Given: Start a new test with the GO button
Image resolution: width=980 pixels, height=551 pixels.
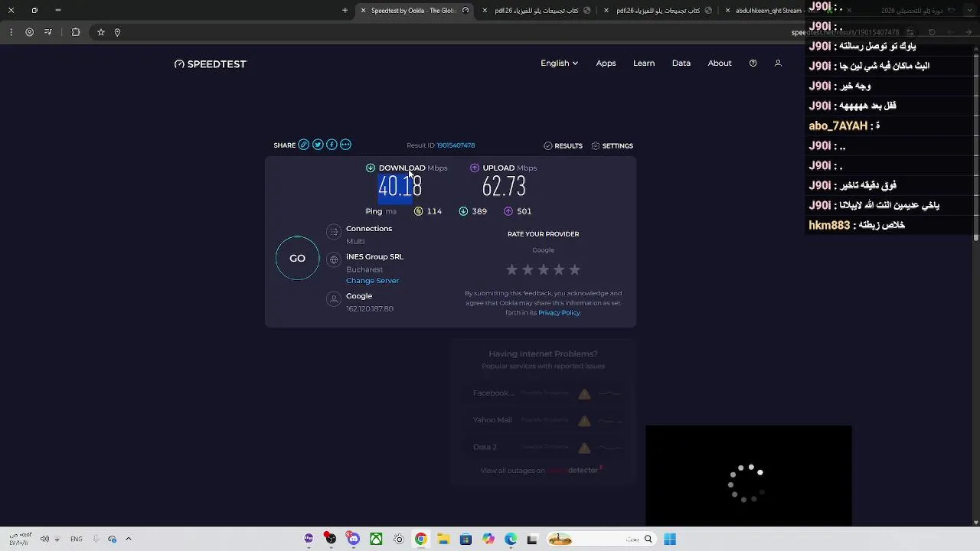Looking at the screenshot, I should pyautogui.click(x=297, y=259).
